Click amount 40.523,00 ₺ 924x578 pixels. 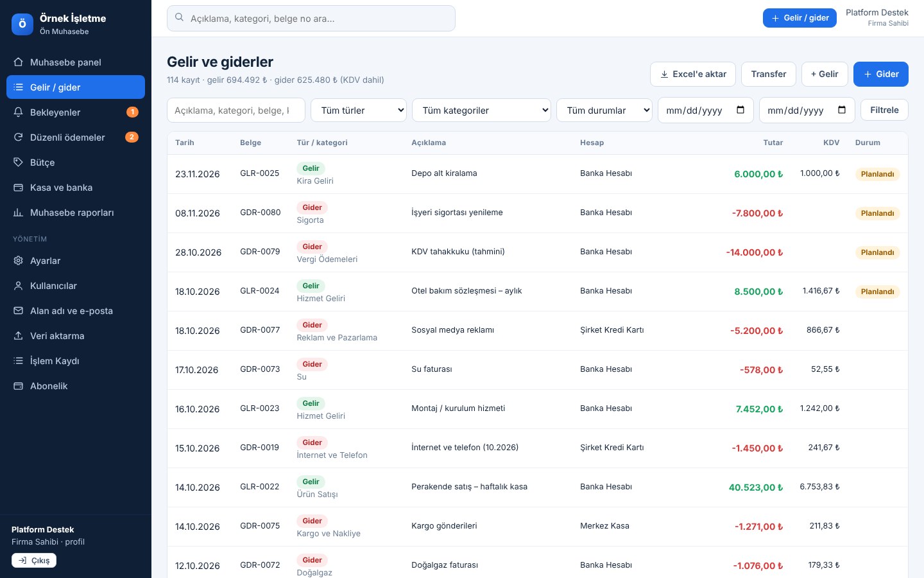pyautogui.click(x=756, y=487)
